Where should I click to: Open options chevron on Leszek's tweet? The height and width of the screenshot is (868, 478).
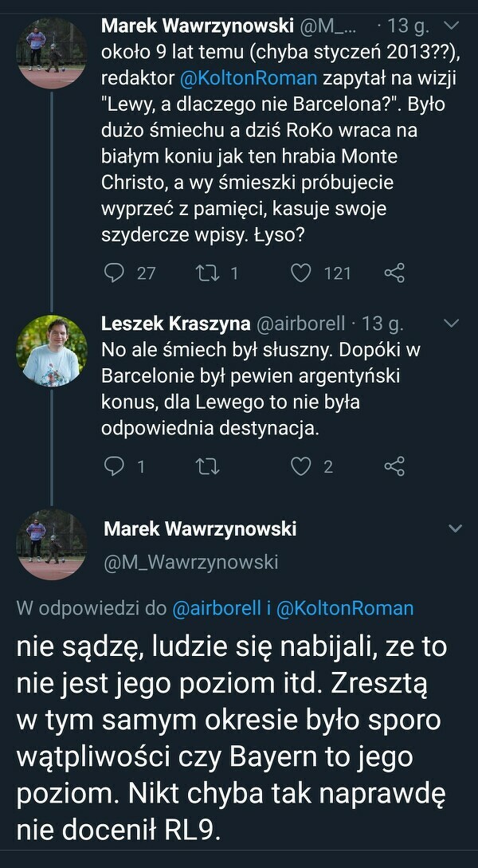[x=452, y=324]
